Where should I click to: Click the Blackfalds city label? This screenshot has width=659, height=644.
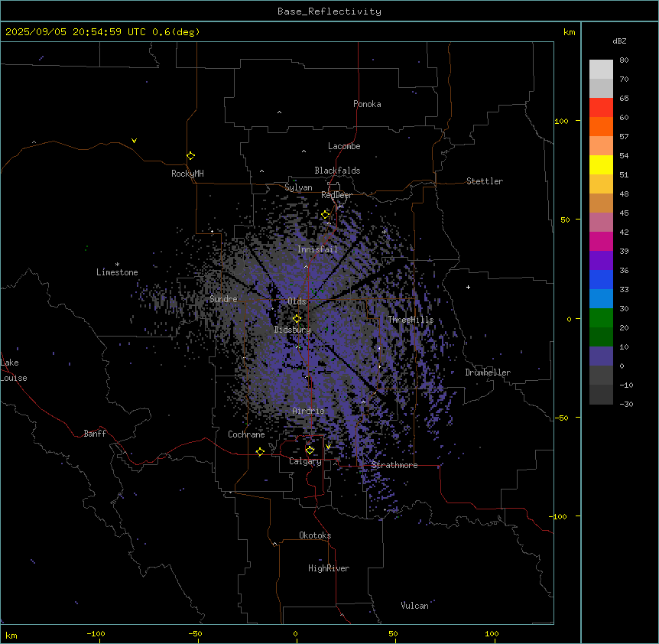click(337, 171)
